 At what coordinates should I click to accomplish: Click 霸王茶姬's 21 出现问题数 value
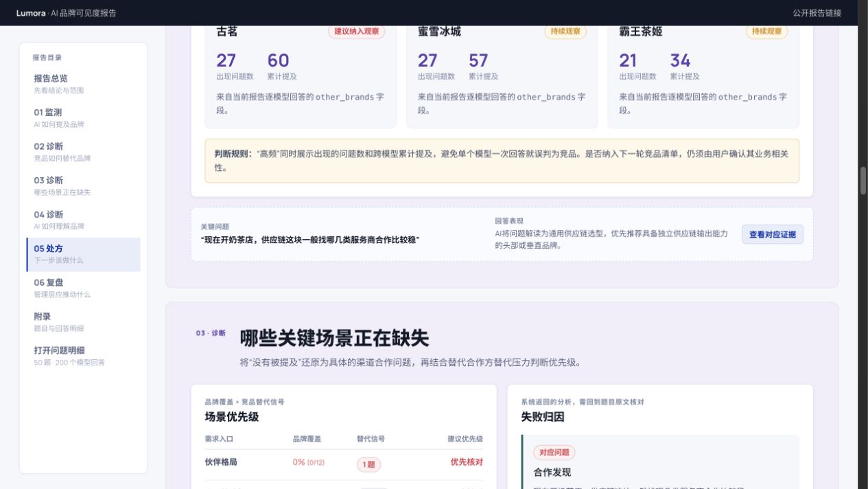click(628, 60)
